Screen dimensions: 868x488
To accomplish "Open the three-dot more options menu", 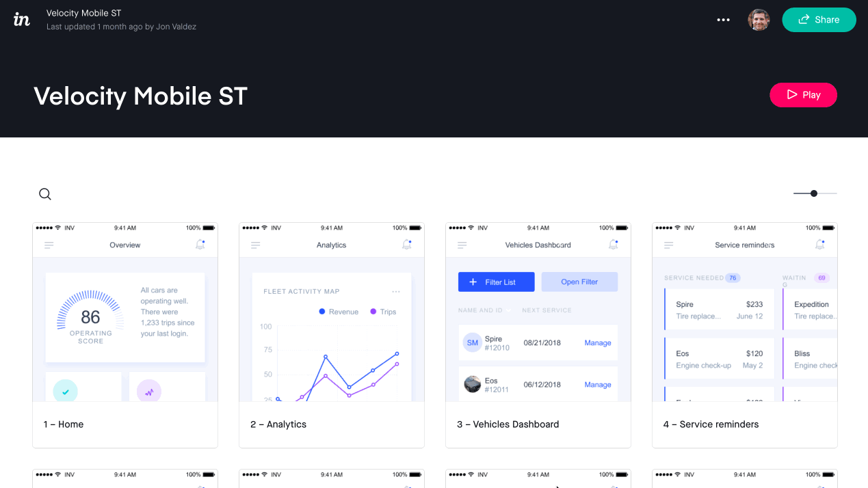I will coord(723,20).
